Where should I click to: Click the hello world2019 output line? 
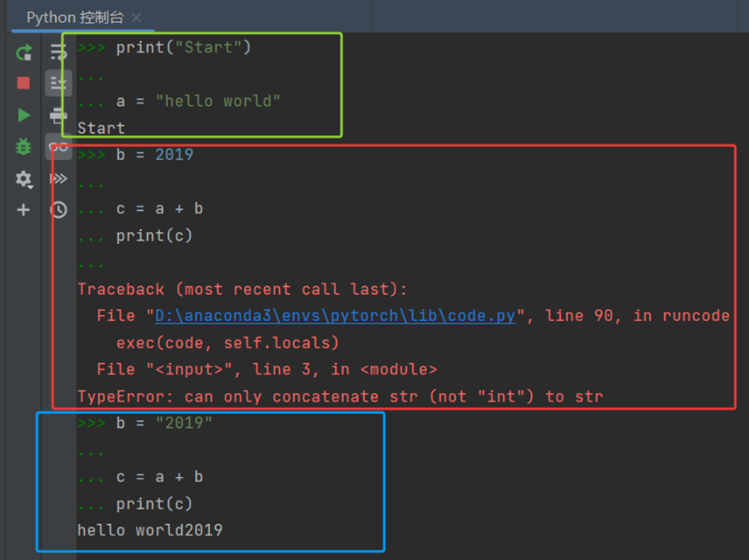[150, 530]
